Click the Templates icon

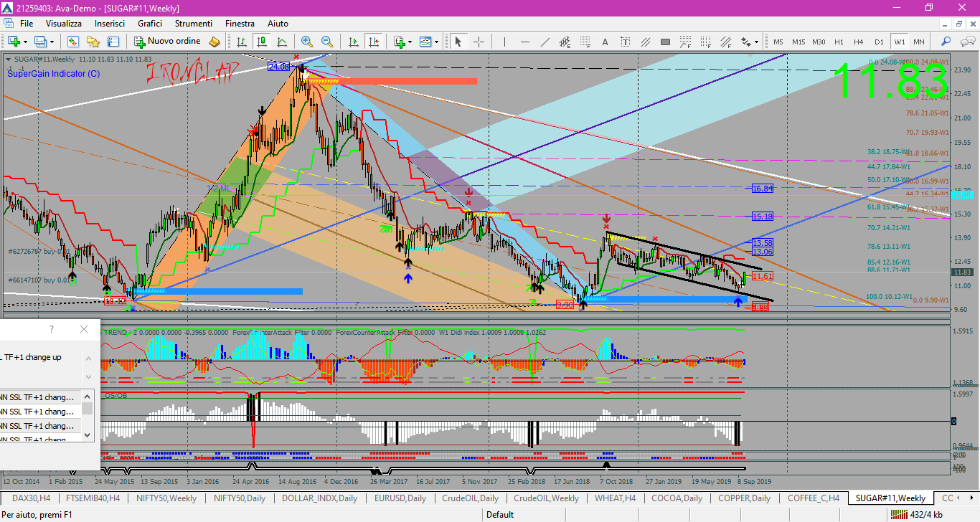(x=425, y=42)
